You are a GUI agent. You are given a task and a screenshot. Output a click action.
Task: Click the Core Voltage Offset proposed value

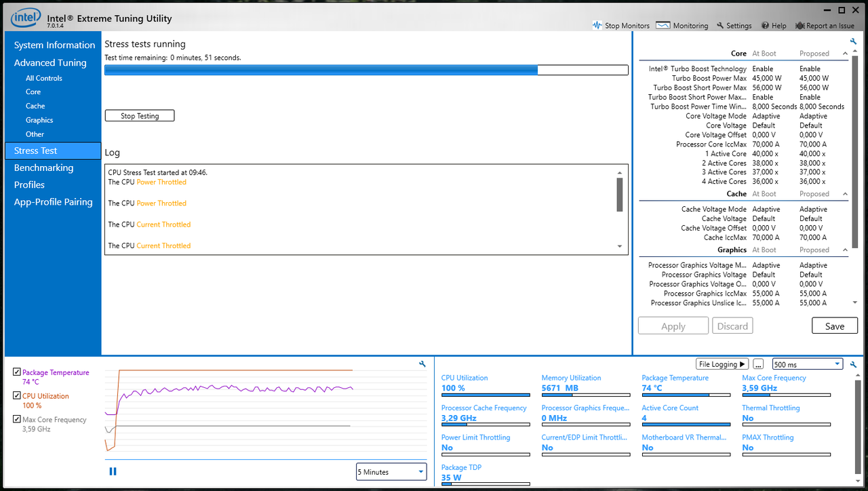(x=811, y=135)
